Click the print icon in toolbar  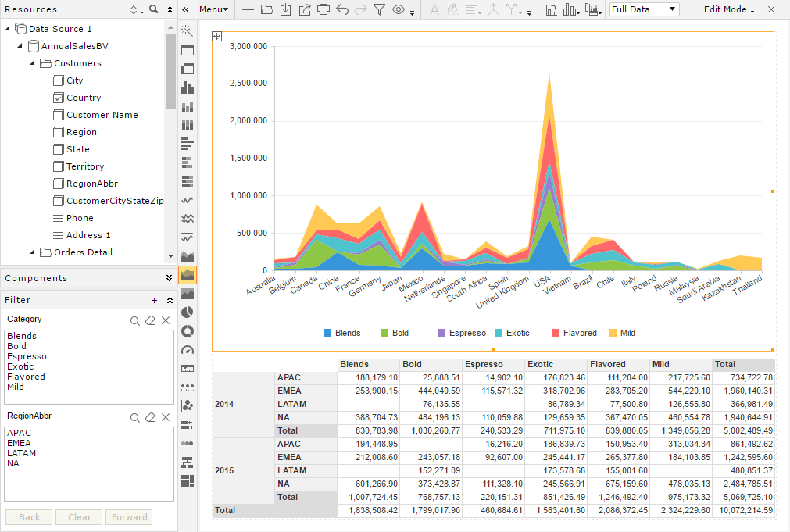324,9
